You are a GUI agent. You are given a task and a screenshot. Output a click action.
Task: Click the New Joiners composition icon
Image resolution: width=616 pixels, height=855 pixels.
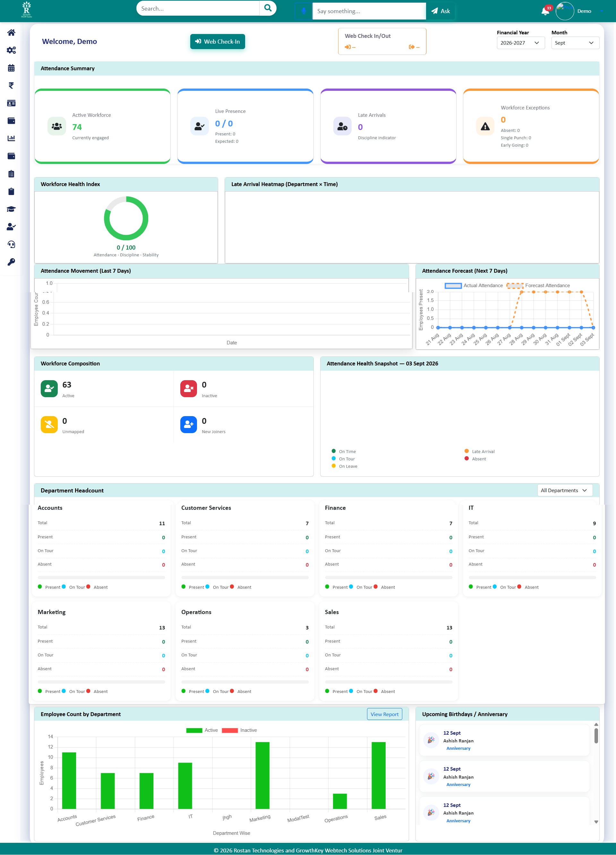(x=189, y=424)
